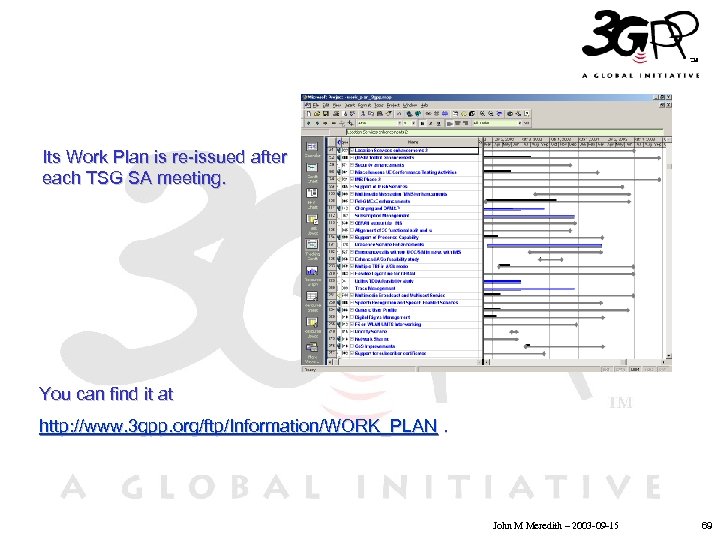Screen dimensions: 720x540
Task: Click the Unlink Tasks icon
Action: tap(436, 113)
